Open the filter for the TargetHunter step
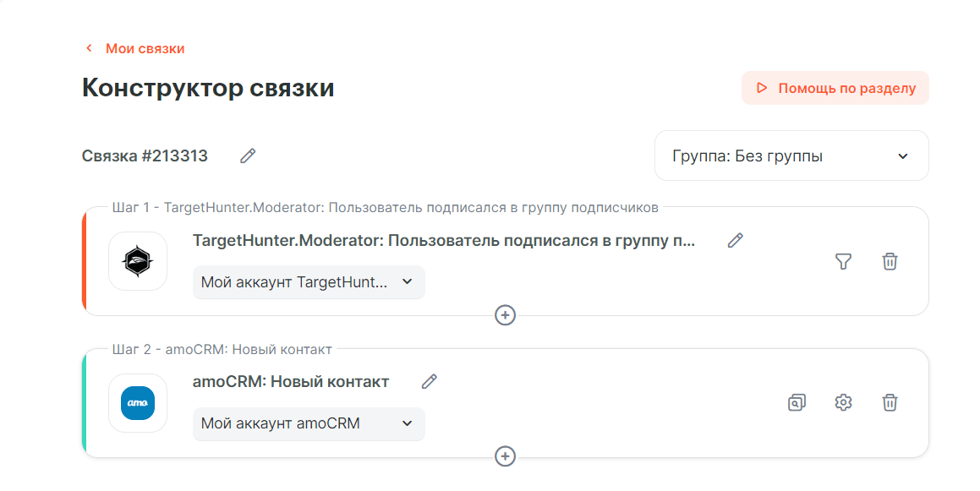Viewport: 980px width, 491px height. [x=843, y=261]
